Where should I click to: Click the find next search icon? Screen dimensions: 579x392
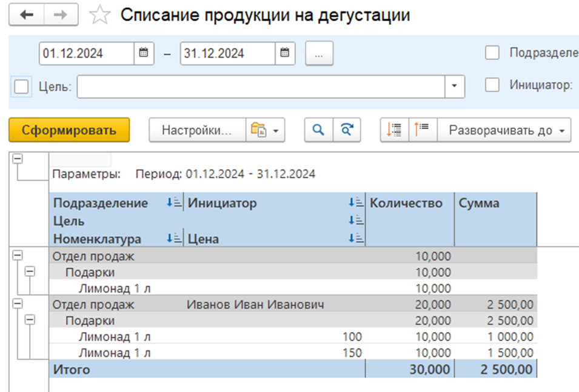click(347, 130)
